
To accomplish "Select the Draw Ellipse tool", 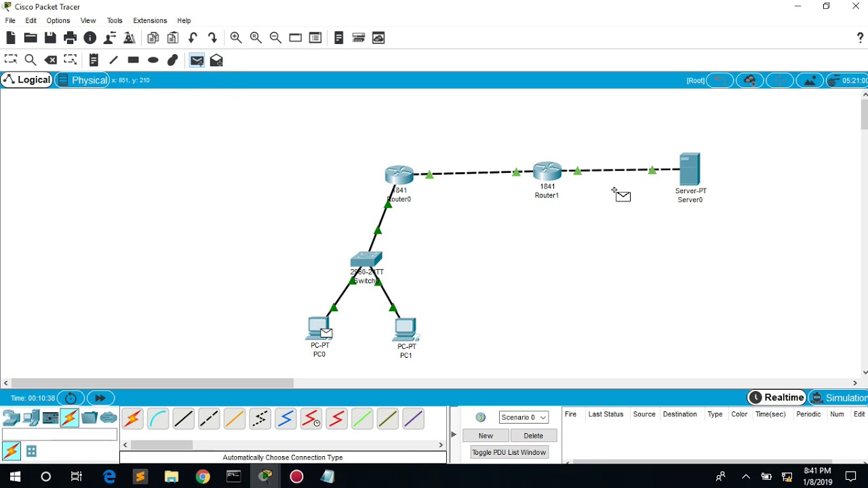I will pos(153,60).
